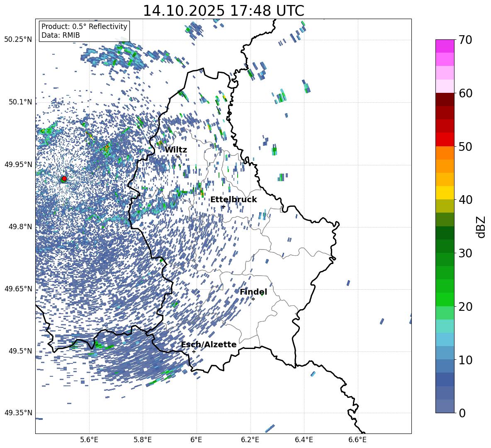Click the colorbar '0' tick value
491x448 pixels.
(x=462, y=413)
